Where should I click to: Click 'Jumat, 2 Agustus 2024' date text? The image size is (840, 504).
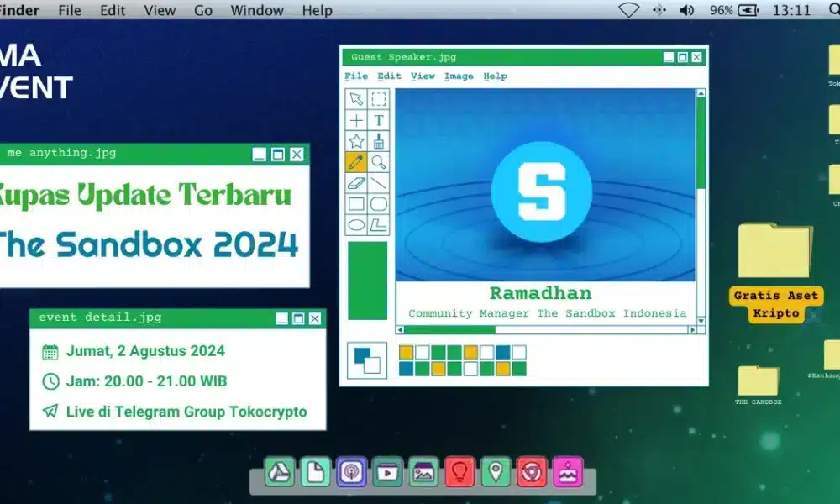coord(145,351)
